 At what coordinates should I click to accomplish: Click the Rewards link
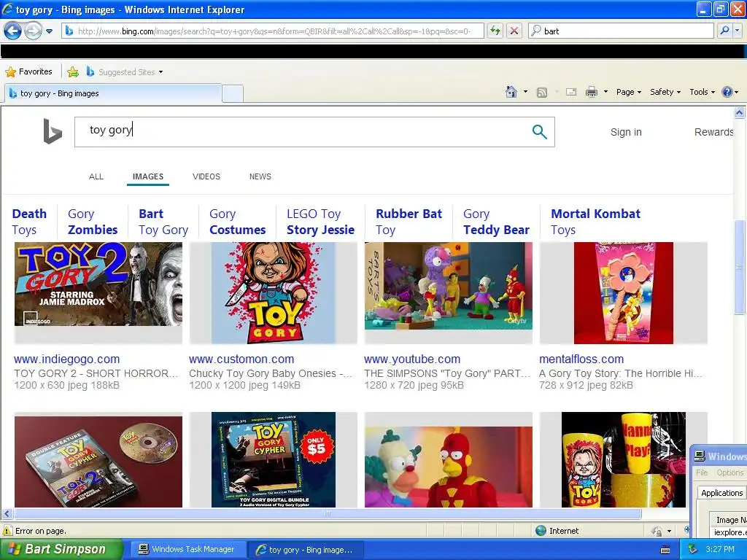713,132
